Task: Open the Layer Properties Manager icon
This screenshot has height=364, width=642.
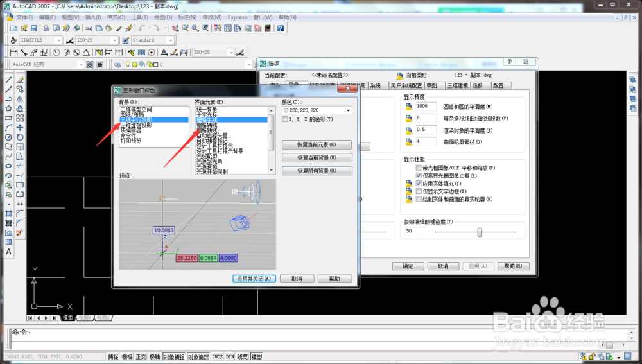Action: click(x=117, y=65)
